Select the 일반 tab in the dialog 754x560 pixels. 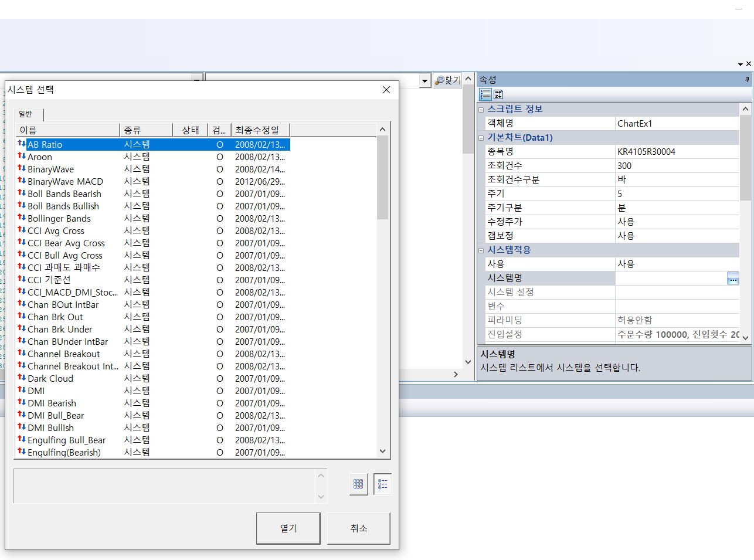[x=26, y=114]
